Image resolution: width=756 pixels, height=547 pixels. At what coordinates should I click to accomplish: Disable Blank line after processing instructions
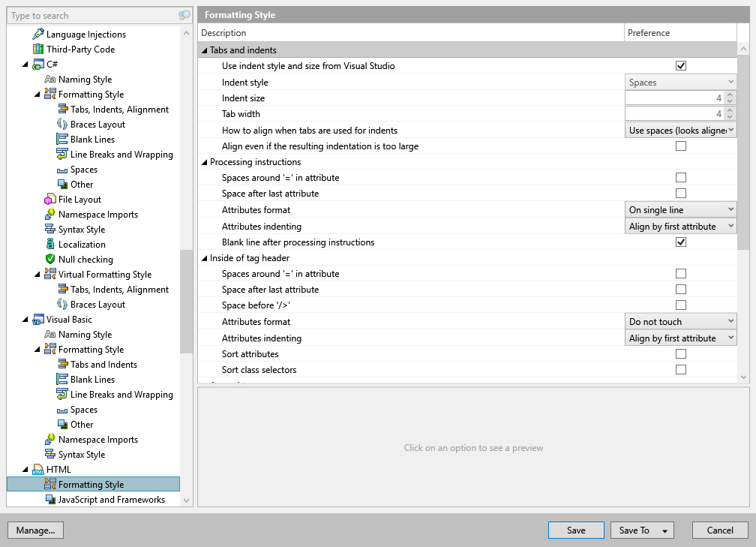pos(681,242)
